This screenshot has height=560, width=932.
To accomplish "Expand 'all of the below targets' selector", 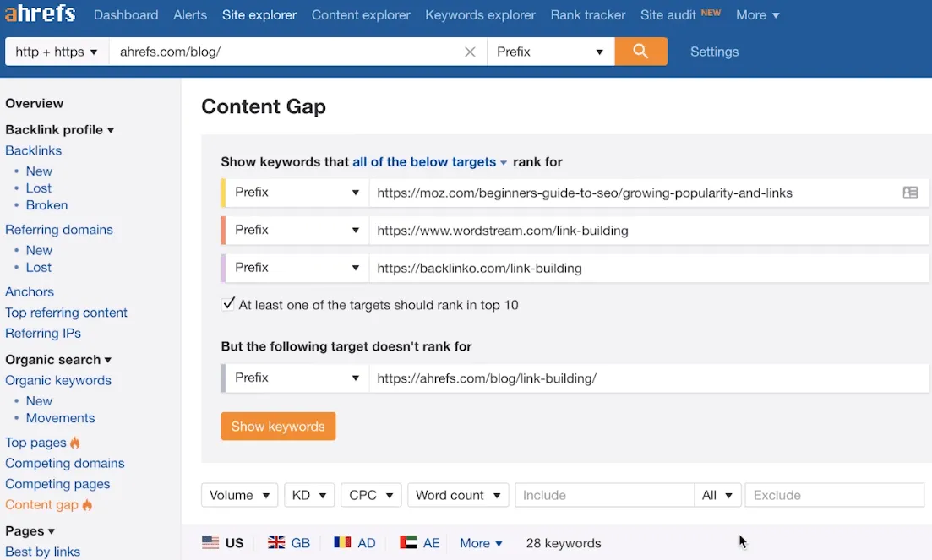I will pyautogui.click(x=429, y=162).
